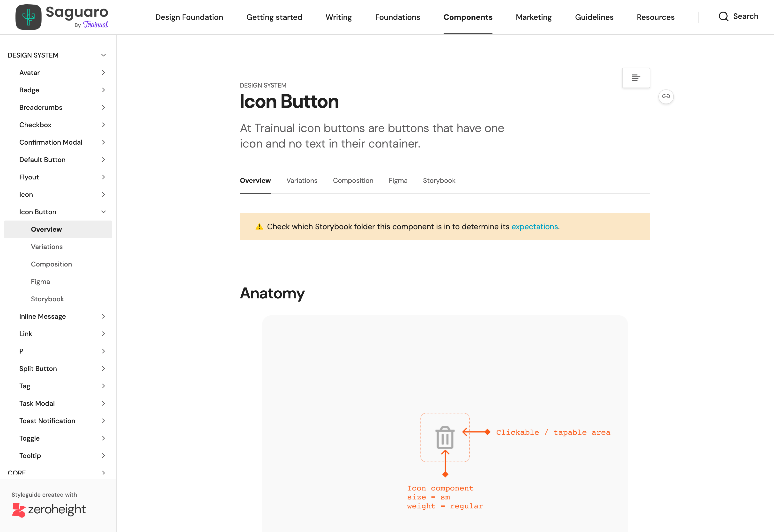
Task: Switch to the Storybook page tab
Action: 439,181
